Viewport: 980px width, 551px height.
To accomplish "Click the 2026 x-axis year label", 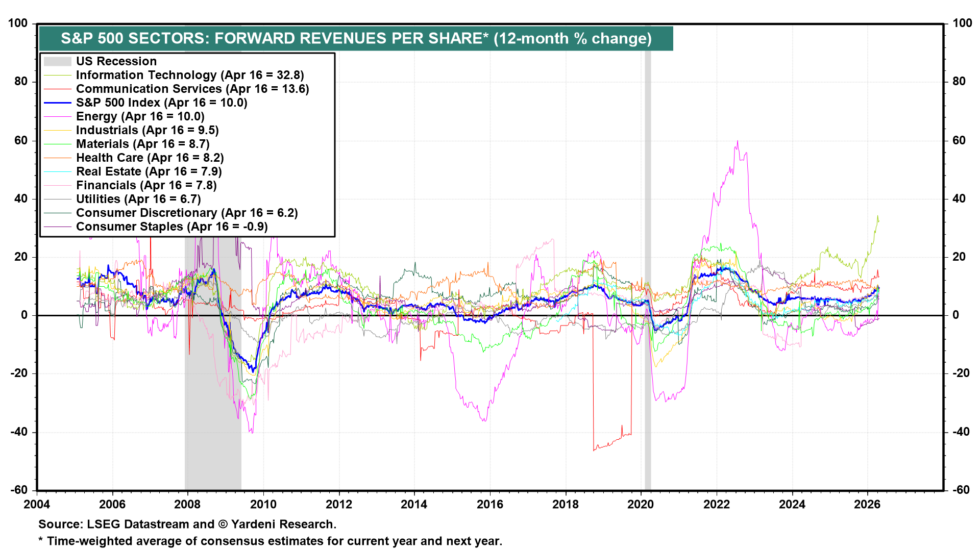I will [x=867, y=505].
